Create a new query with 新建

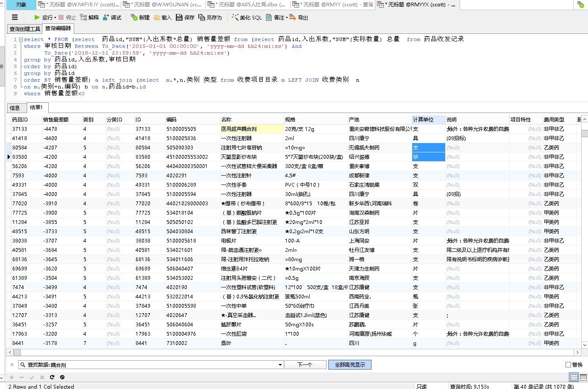pos(140,17)
